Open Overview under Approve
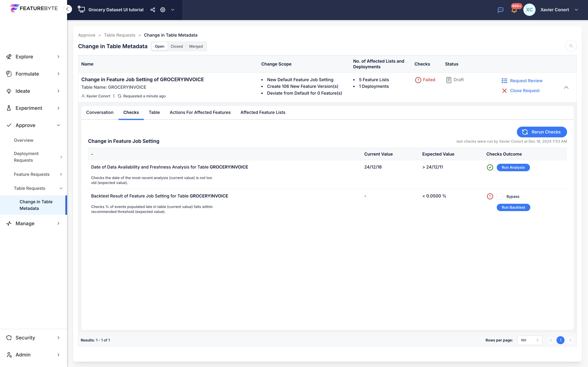The width and height of the screenshot is (588, 367). [x=23, y=140]
